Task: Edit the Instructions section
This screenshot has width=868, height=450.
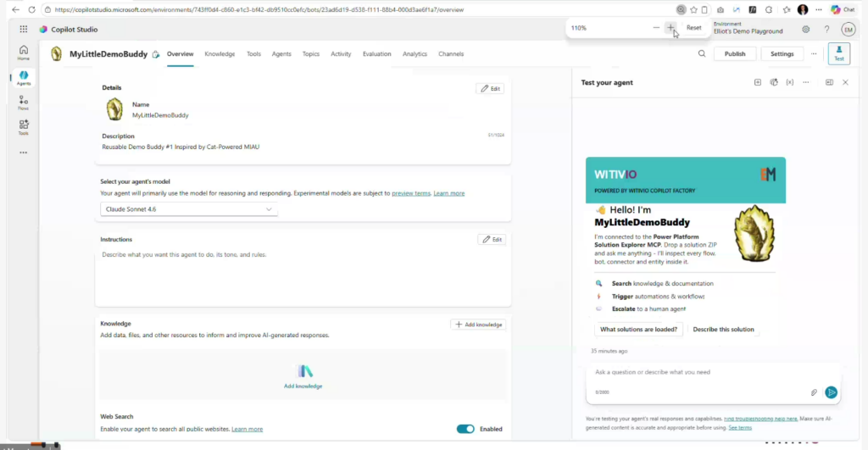Action: (x=492, y=240)
